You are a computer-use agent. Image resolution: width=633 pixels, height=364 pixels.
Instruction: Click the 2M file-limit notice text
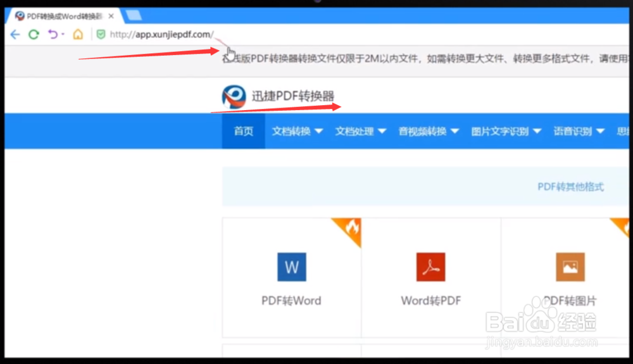(x=425, y=59)
